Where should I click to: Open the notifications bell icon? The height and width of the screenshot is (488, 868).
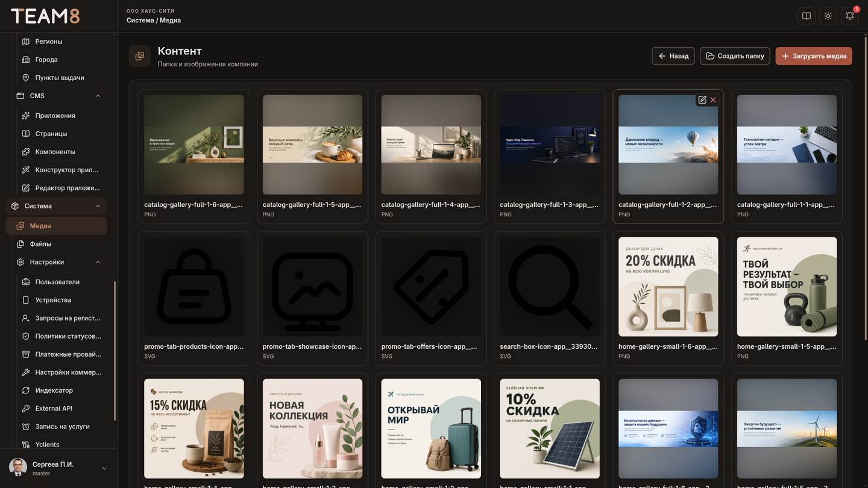tap(850, 16)
